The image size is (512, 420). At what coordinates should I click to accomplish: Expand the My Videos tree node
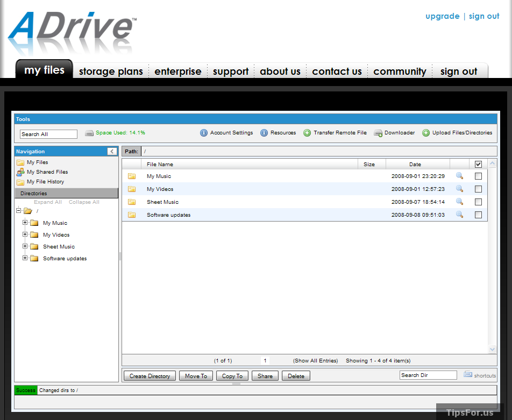click(25, 234)
